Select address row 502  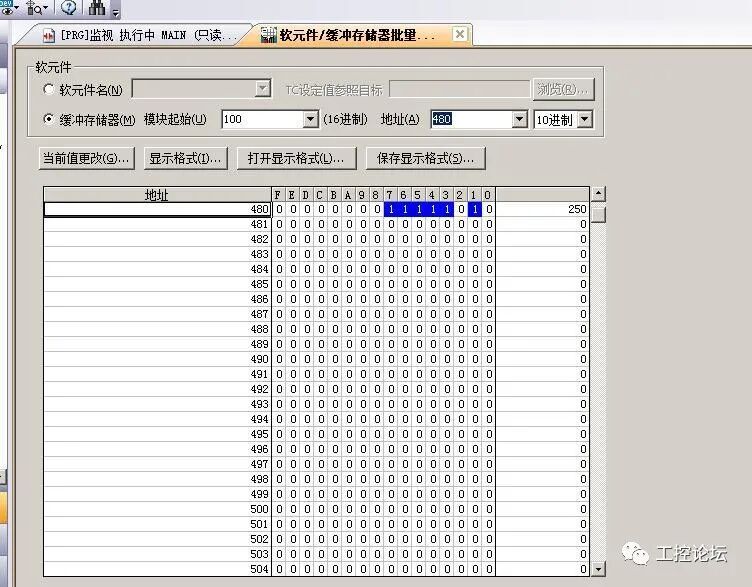pos(157,539)
